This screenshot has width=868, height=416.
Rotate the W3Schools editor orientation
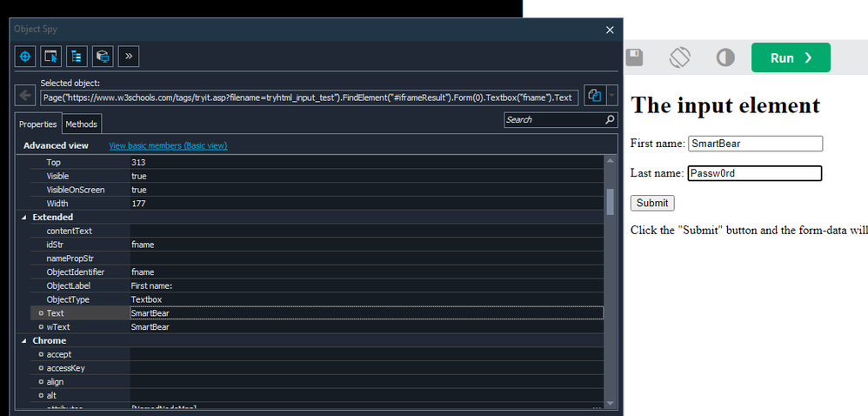point(680,57)
